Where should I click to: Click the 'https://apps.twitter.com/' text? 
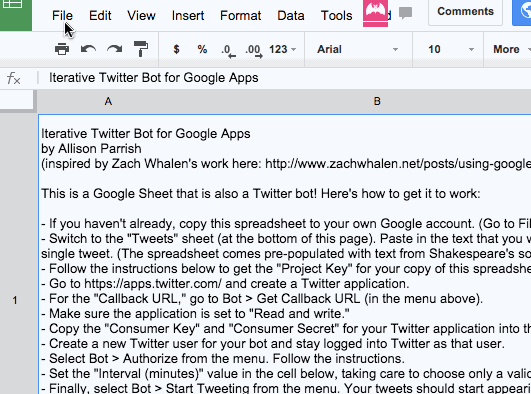[153, 284]
